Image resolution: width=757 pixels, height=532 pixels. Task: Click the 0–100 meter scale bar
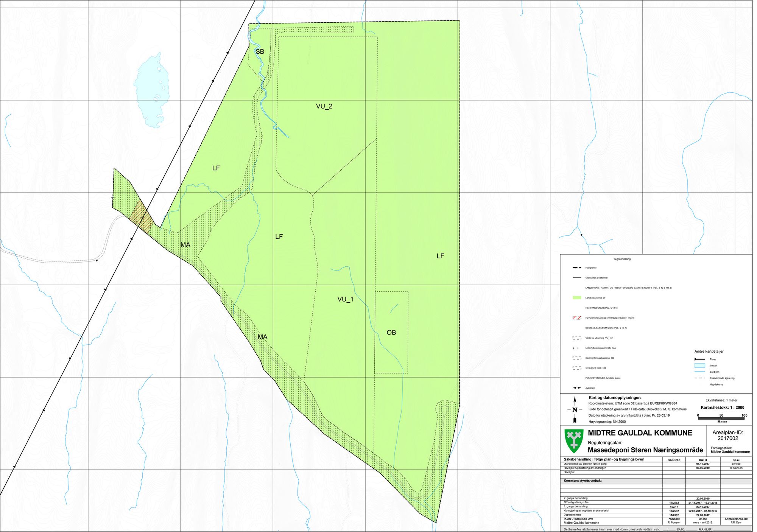(721, 418)
